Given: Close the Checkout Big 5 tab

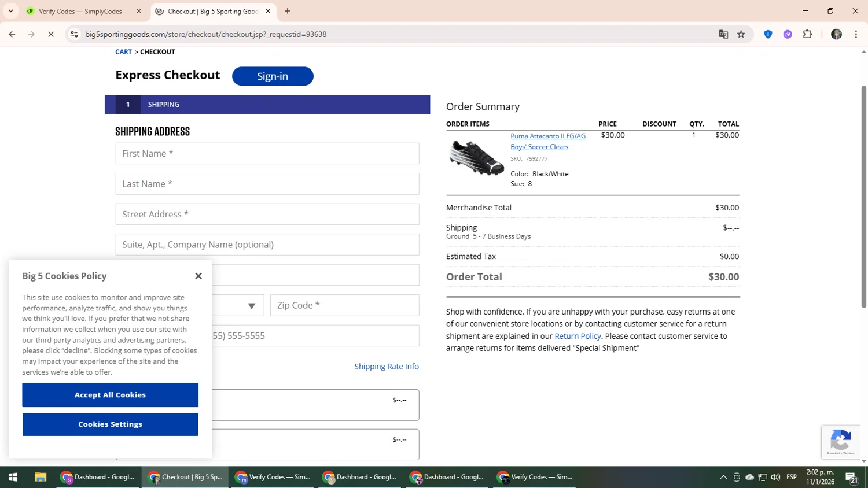Looking at the screenshot, I should click(x=268, y=11).
